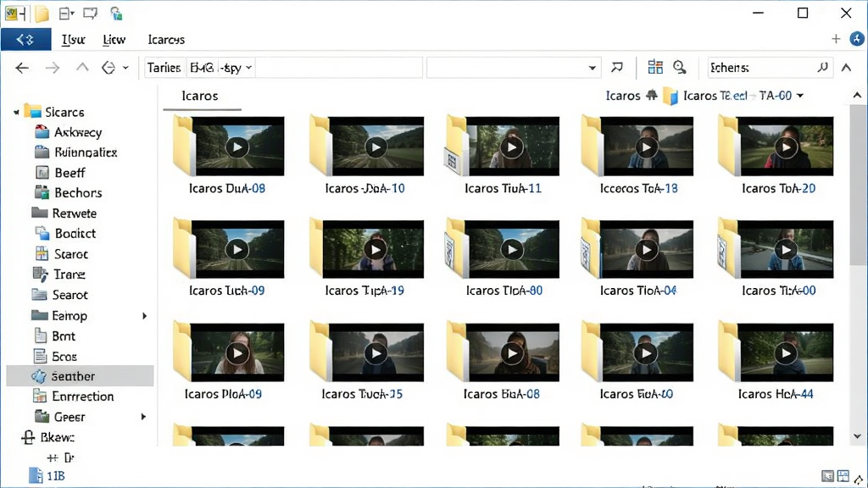
Task: Click Icaros breadcrumb text at top right
Action: [623, 96]
